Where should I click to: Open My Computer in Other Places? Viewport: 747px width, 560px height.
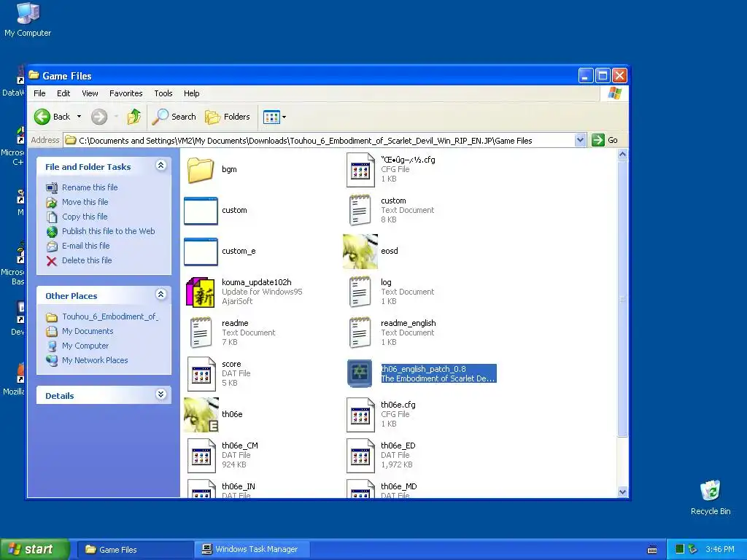tap(85, 346)
